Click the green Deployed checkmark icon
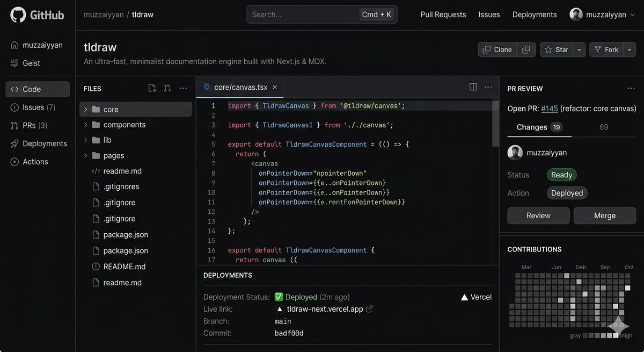The height and width of the screenshot is (352, 644). click(x=279, y=297)
